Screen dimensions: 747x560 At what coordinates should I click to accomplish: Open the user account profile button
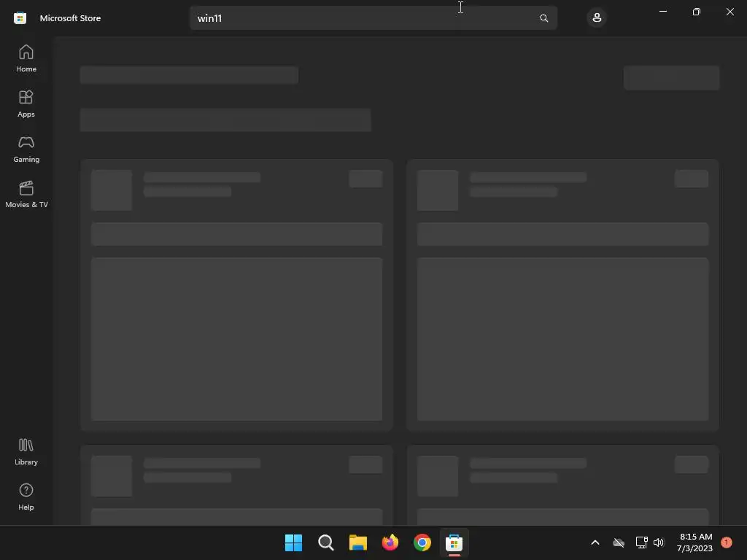point(597,18)
